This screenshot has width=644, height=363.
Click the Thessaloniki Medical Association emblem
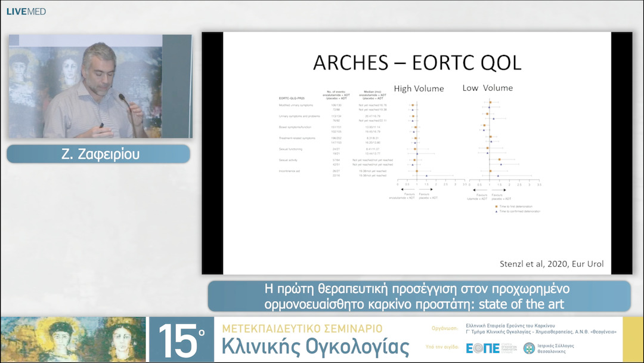tap(529, 348)
